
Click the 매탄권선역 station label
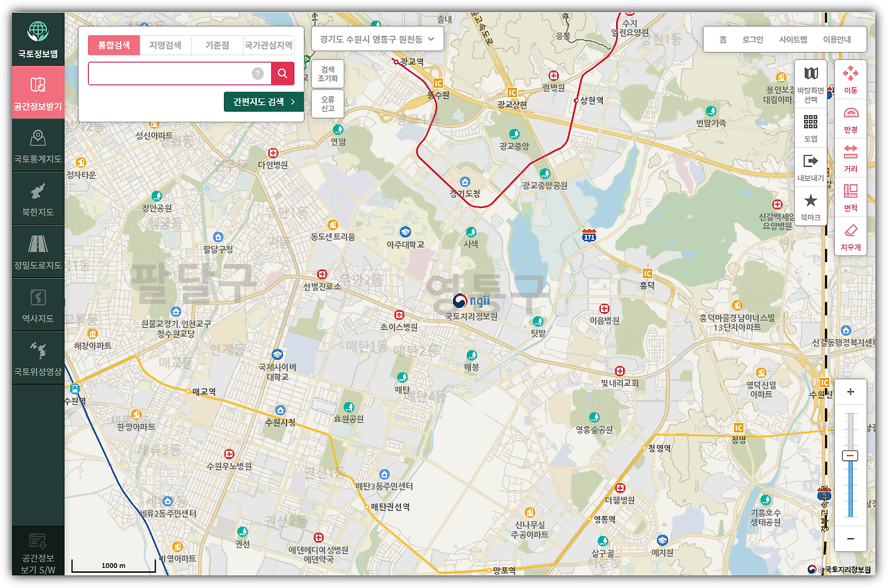(390, 507)
